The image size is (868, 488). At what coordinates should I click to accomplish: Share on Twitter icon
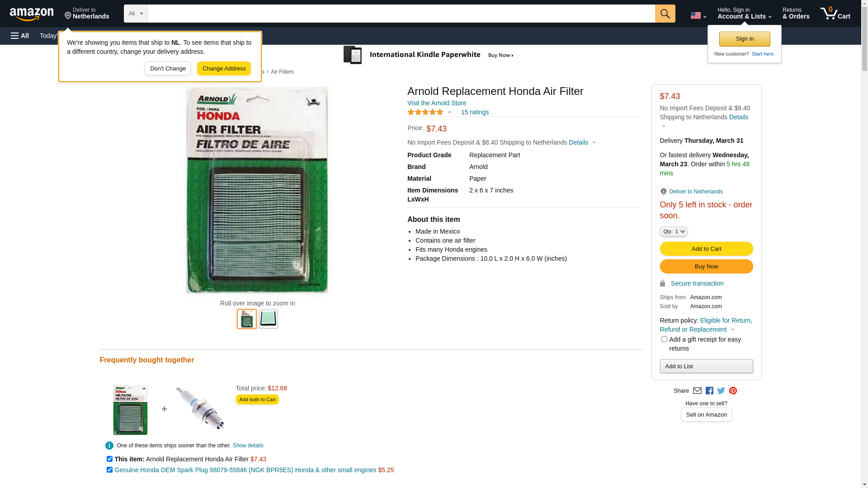click(721, 391)
